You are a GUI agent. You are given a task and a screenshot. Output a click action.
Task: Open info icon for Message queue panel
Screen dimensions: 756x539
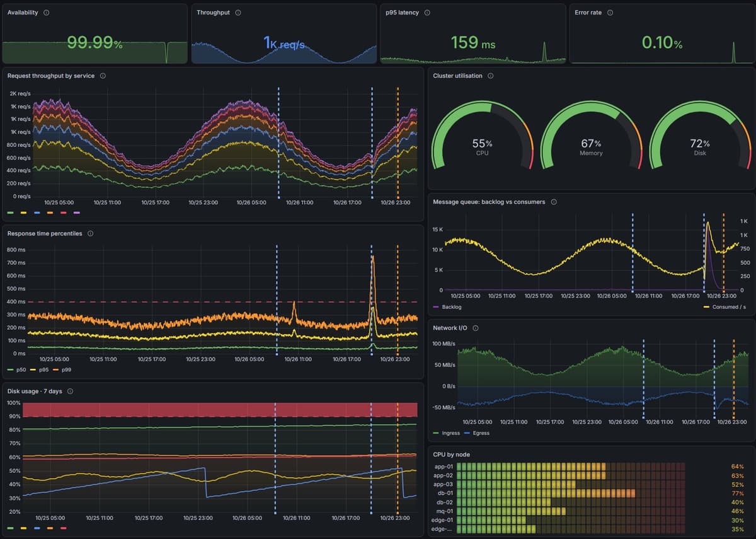554,202
